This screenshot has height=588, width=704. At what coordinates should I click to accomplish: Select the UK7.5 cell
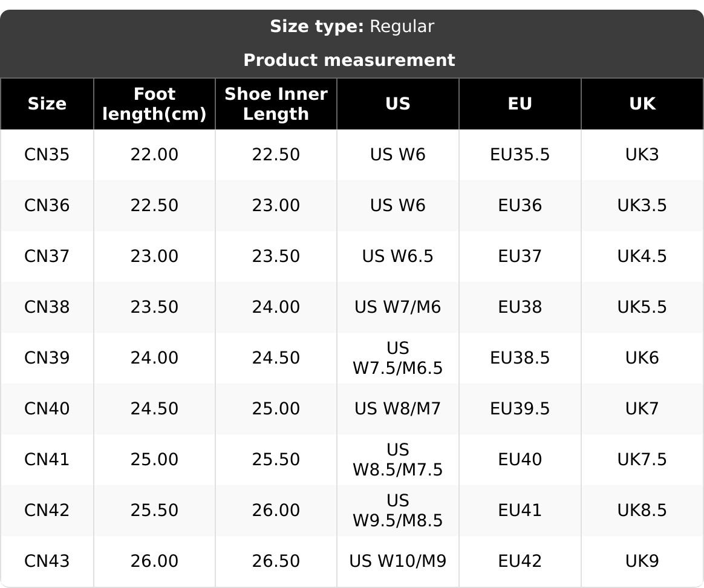coord(642,460)
